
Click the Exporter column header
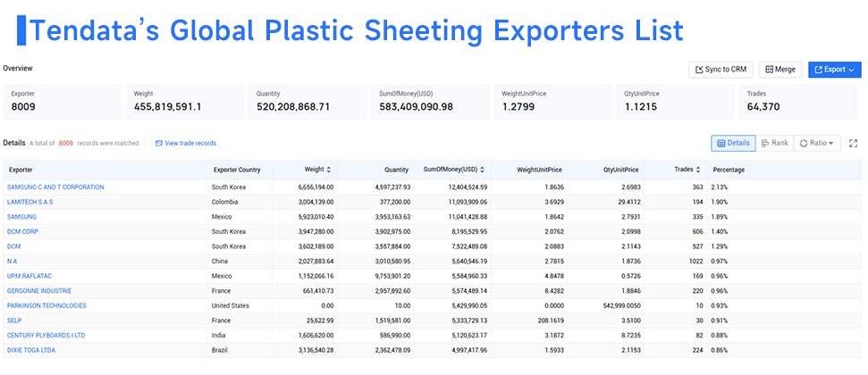pos(21,171)
